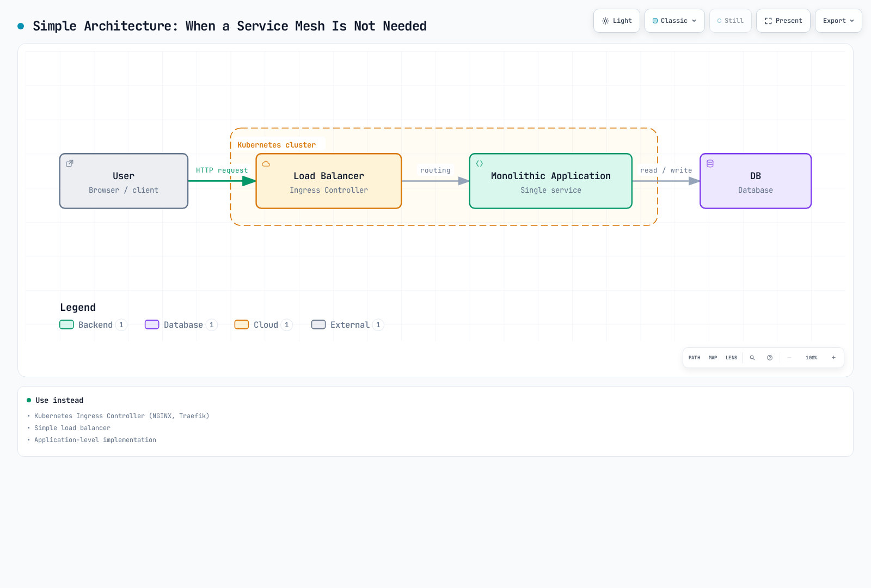Click the 100% zoom level value

[x=812, y=358]
